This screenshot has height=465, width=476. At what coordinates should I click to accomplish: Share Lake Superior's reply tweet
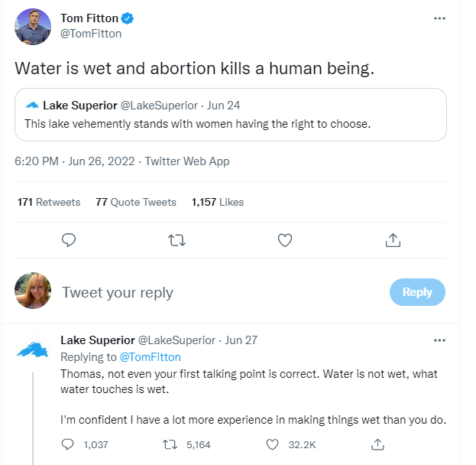click(x=377, y=444)
